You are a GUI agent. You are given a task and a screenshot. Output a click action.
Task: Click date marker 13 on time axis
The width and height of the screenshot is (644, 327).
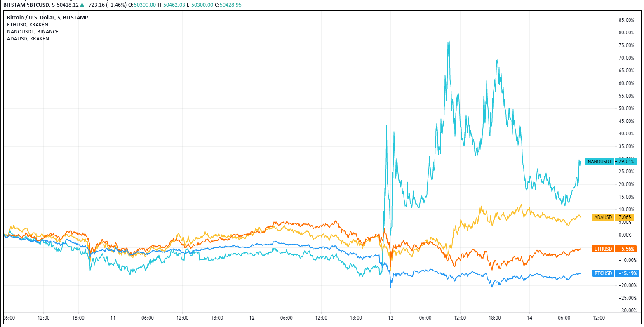[390, 318]
